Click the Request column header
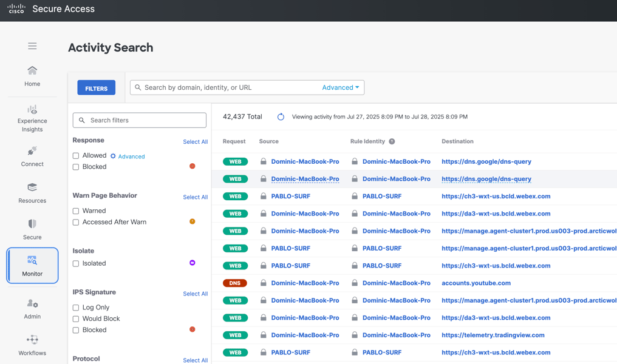The height and width of the screenshot is (364, 617). pyautogui.click(x=234, y=141)
